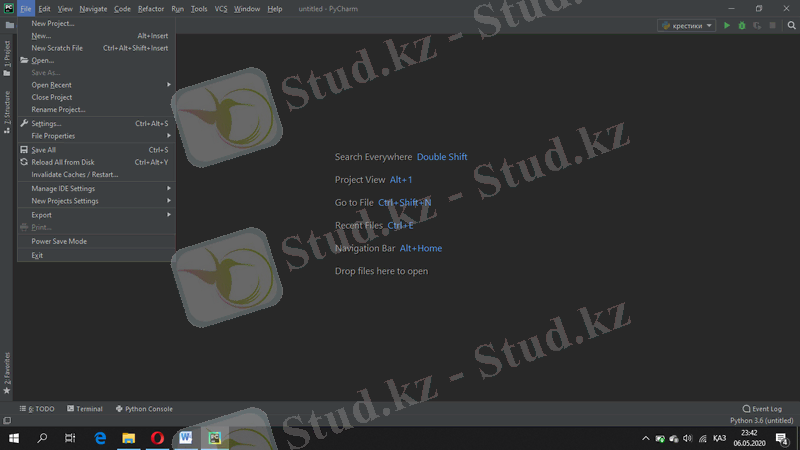Click the network tray icon
Screen dimensions: 800x450
coord(703,438)
